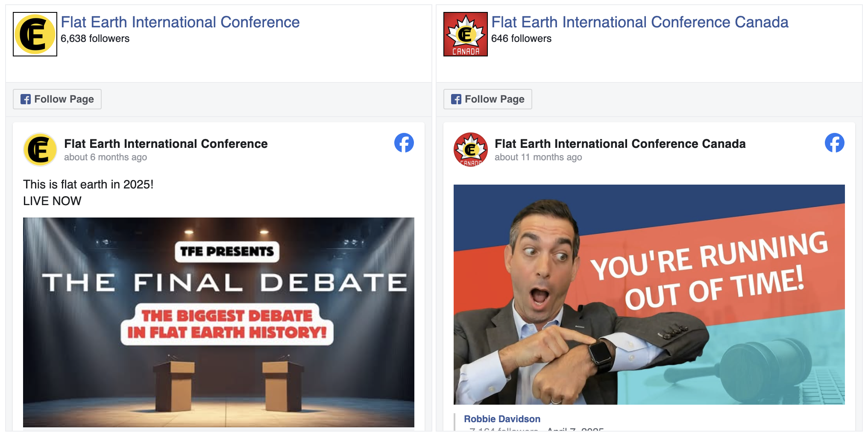Click the Canada page square header logo

click(x=465, y=34)
